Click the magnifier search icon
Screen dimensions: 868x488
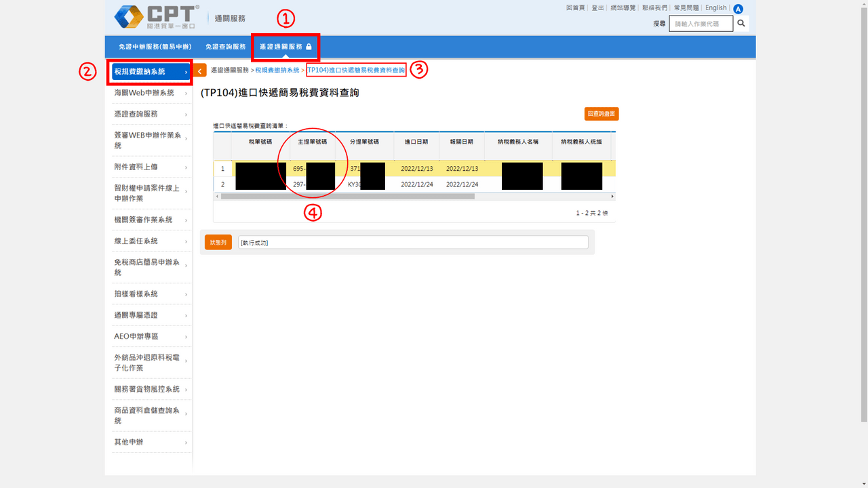pos(741,23)
